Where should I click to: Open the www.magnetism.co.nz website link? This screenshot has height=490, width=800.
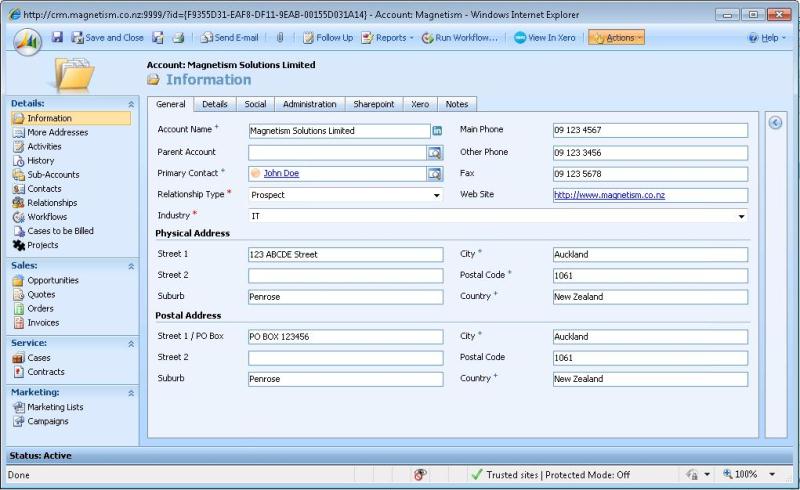coord(609,195)
